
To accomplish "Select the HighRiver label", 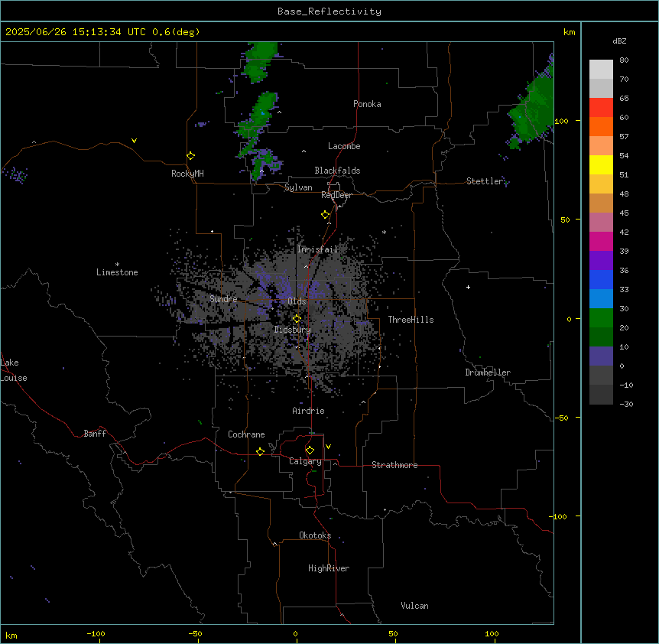I will tap(329, 568).
